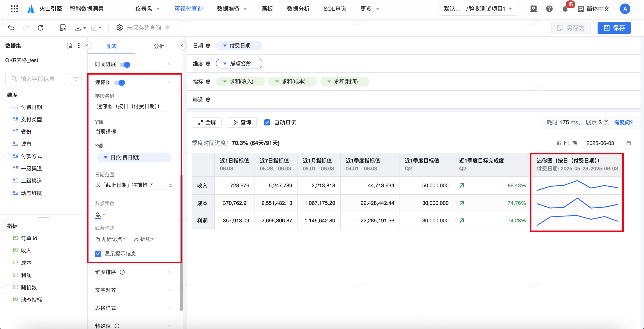Collapse the dataset panel arrow
This screenshot has width=644, height=329.
(x=87, y=46)
